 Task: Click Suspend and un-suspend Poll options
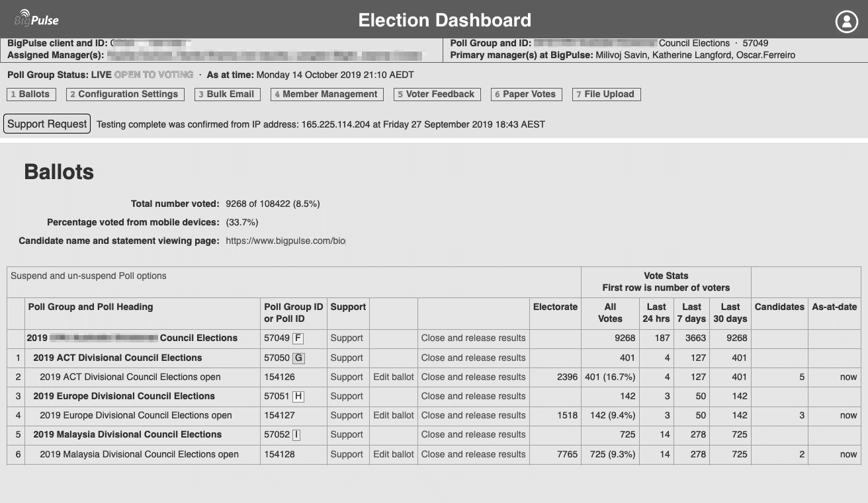pos(89,276)
